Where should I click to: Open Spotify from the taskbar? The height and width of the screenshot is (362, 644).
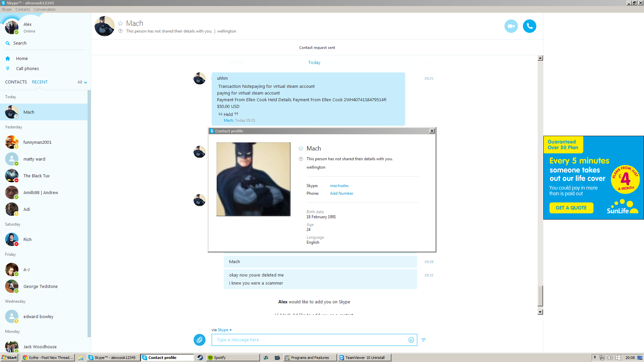219,358
